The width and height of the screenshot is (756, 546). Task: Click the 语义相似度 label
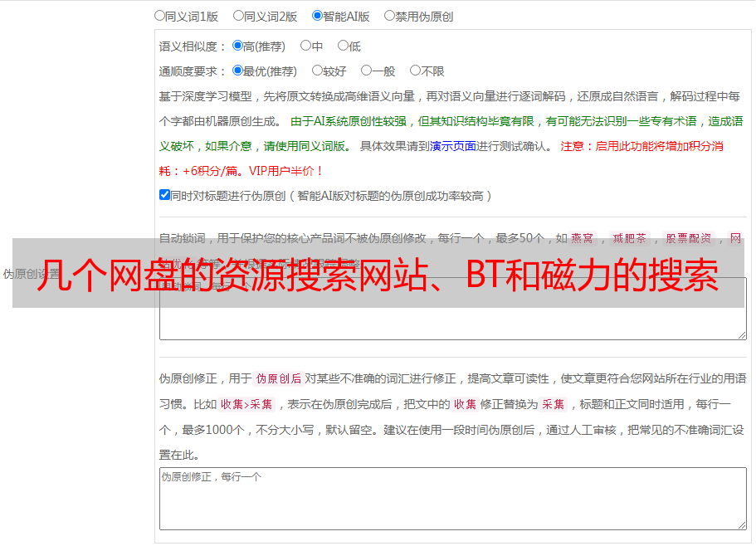192,46
